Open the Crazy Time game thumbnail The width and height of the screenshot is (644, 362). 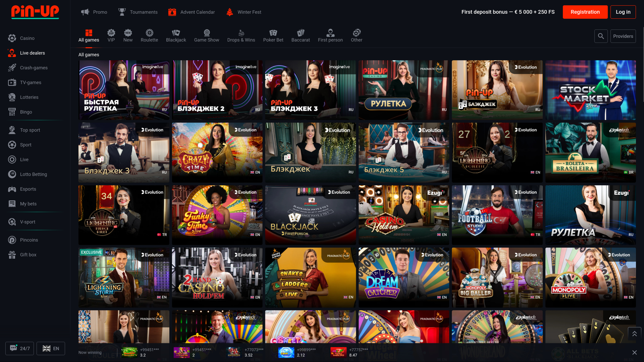[x=217, y=153]
